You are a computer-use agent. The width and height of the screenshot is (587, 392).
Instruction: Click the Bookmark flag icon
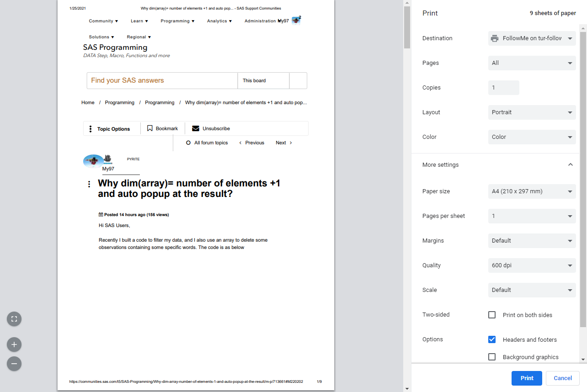point(149,128)
